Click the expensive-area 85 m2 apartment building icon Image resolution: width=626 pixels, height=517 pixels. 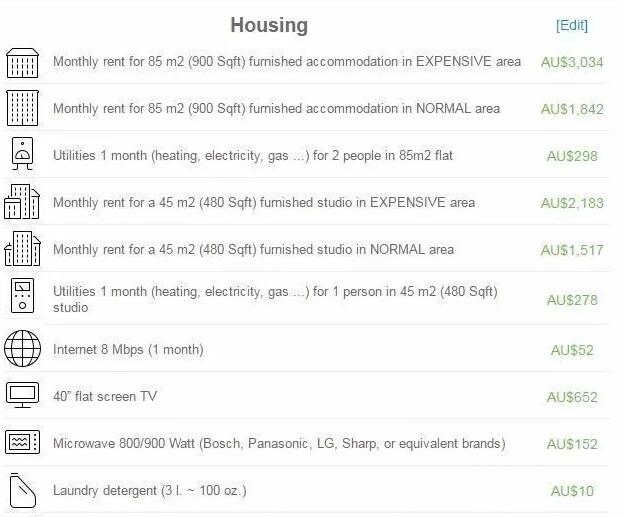(22, 62)
